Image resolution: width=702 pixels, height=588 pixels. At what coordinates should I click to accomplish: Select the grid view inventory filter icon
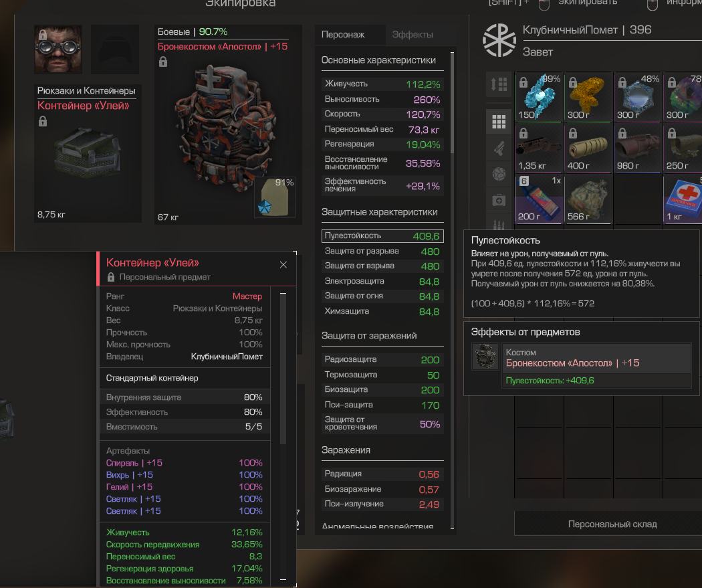point(499,121)
